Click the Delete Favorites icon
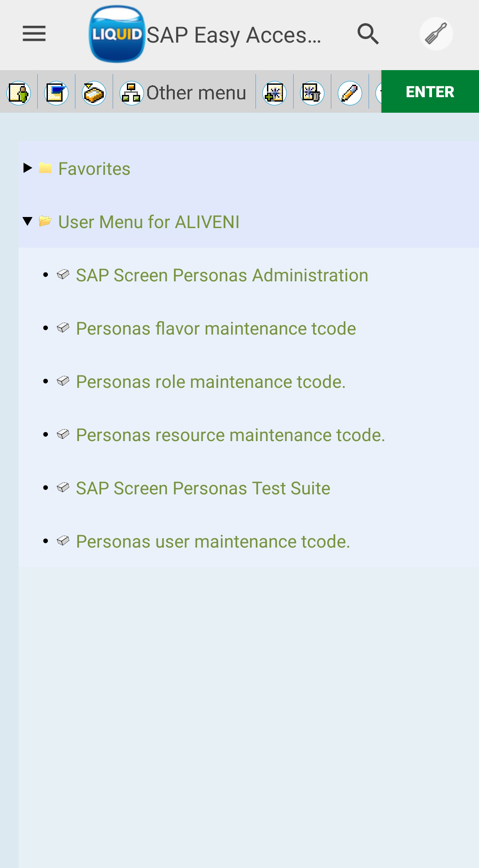This screenshot has height=868, width=479. point(312,93)
